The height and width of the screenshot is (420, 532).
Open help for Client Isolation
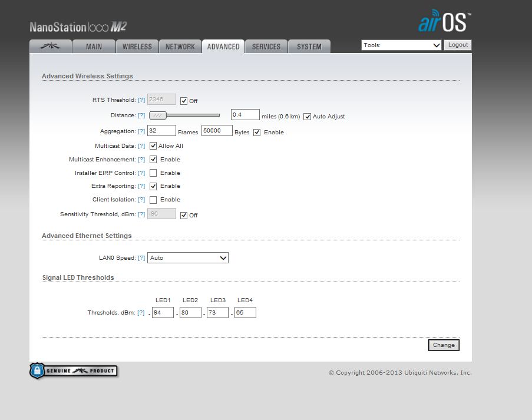tap(141, 200)
